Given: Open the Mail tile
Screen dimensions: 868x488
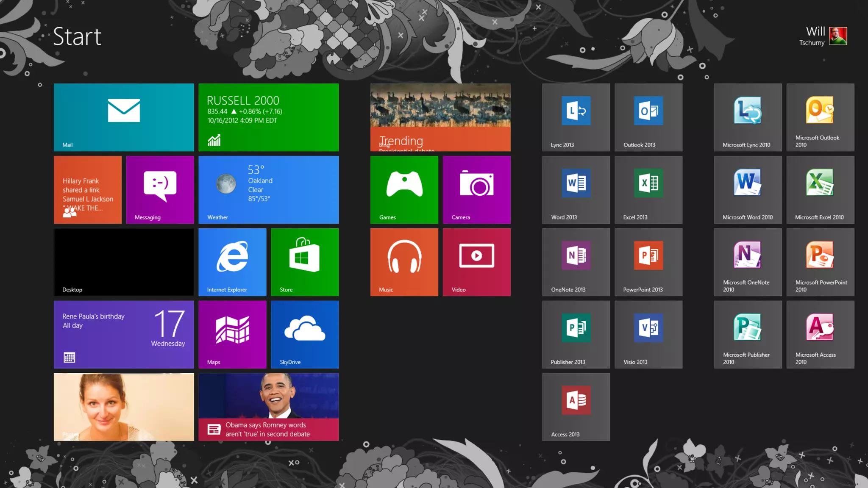Looking at the screenshot, I should pos(124,117).
